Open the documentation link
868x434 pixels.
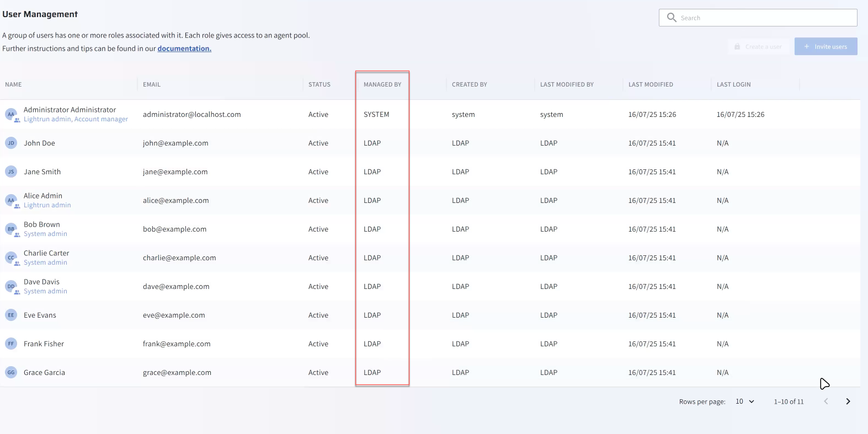pyautogui.click(x=184, y=49)
